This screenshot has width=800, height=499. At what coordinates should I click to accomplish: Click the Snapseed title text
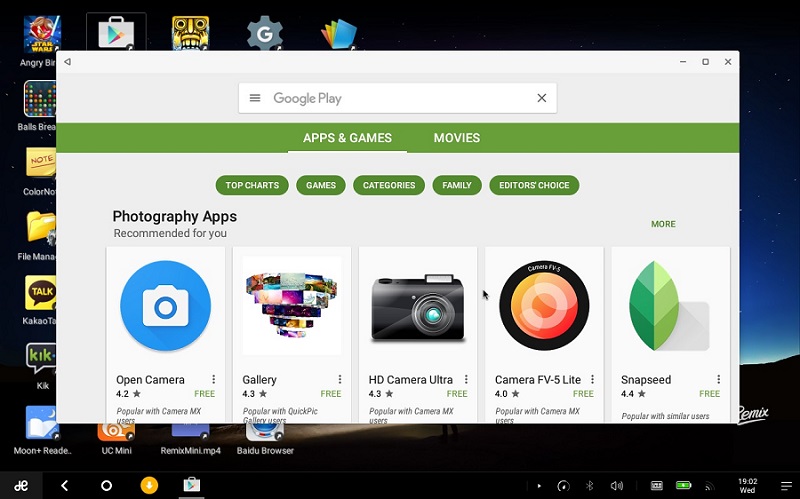646,380
